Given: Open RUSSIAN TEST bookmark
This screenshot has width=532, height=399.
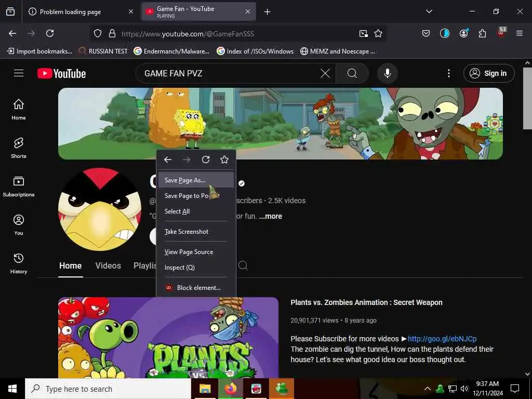Looking at the screenshot, I should [103, 51].
